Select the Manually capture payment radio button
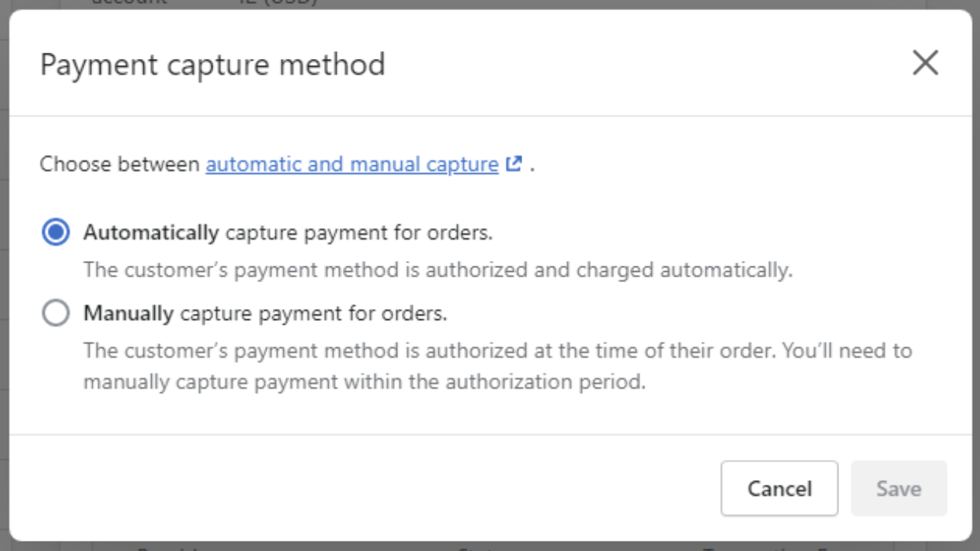 coord(56,314)
